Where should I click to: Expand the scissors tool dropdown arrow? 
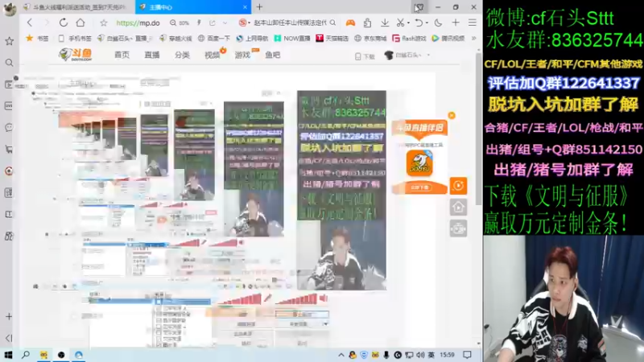408,23
